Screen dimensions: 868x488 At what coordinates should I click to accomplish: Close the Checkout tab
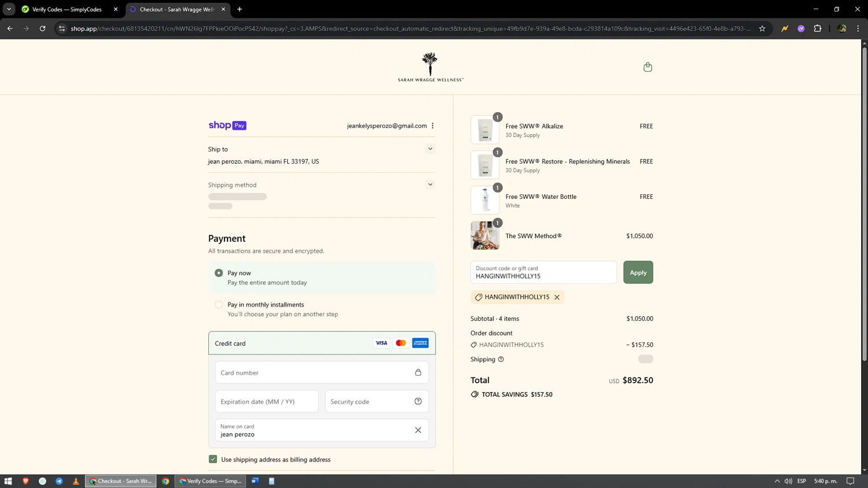pos(223,9)
